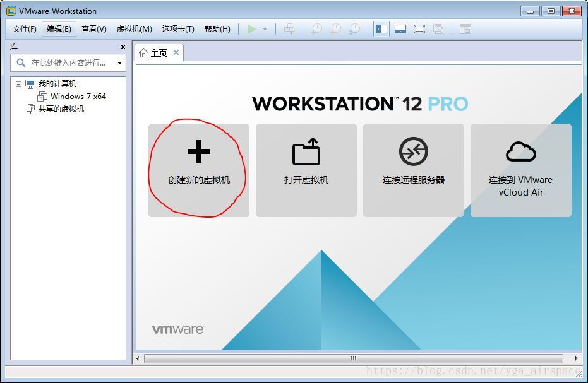
Task: Click the library search input field
Action: (68, 63)
